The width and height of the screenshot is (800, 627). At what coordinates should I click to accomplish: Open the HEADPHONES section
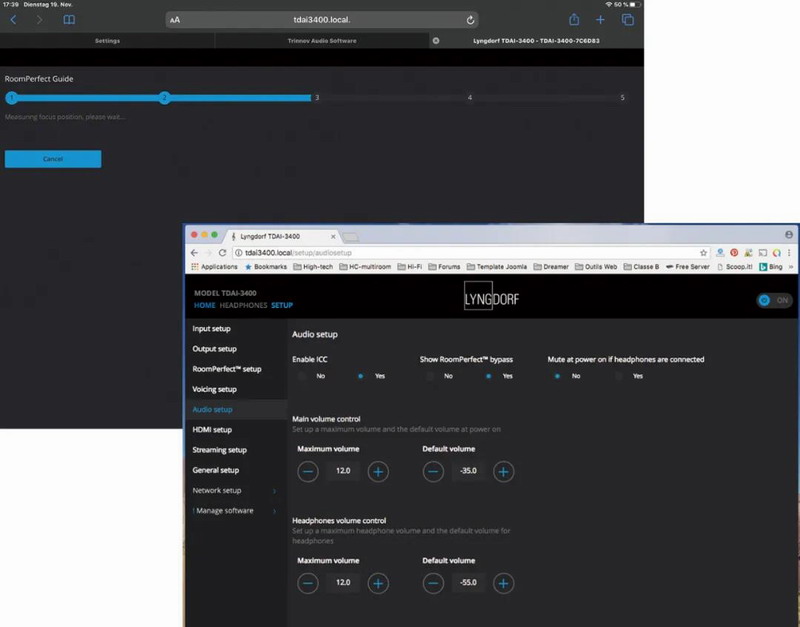243,305
